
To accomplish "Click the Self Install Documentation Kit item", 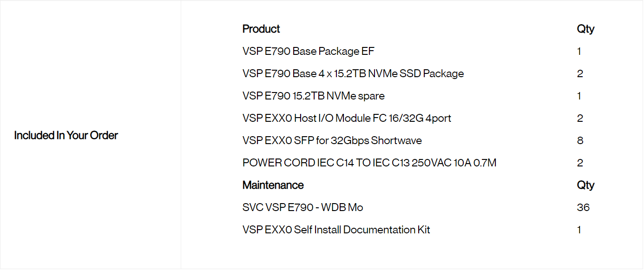I will coord(336,230).
